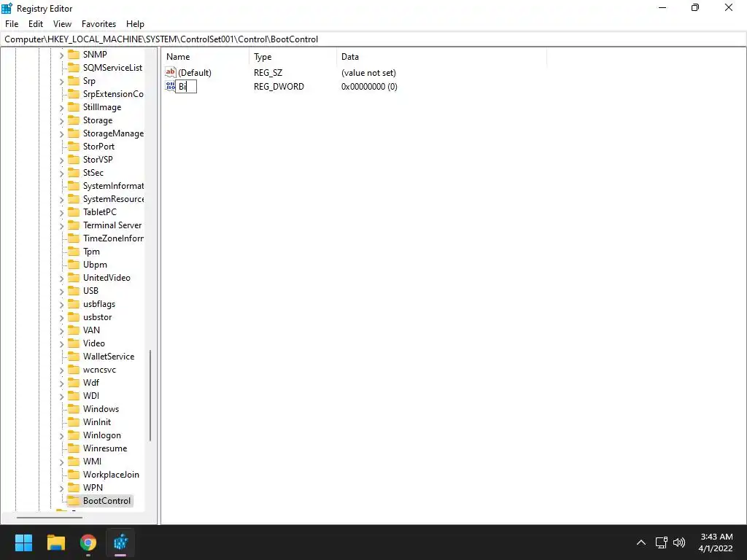The image size is (747, 560).
Task: Show hidden system tray icons
Action: (641, 542)
